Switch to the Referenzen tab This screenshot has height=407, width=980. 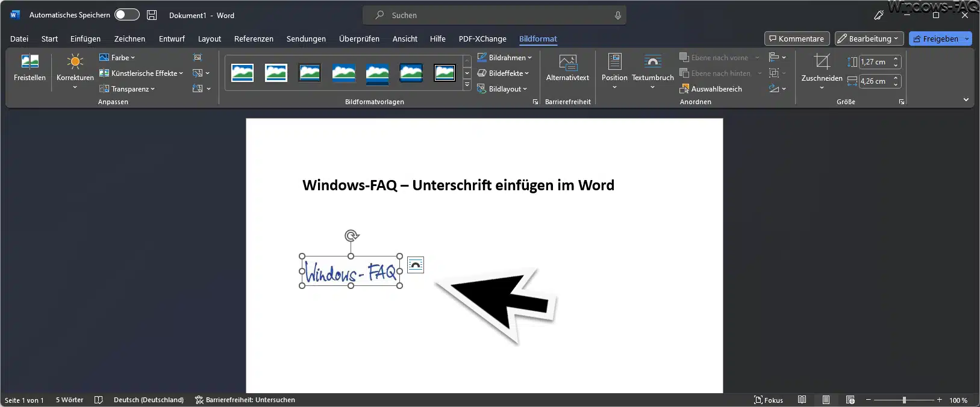tap(254, 39)
